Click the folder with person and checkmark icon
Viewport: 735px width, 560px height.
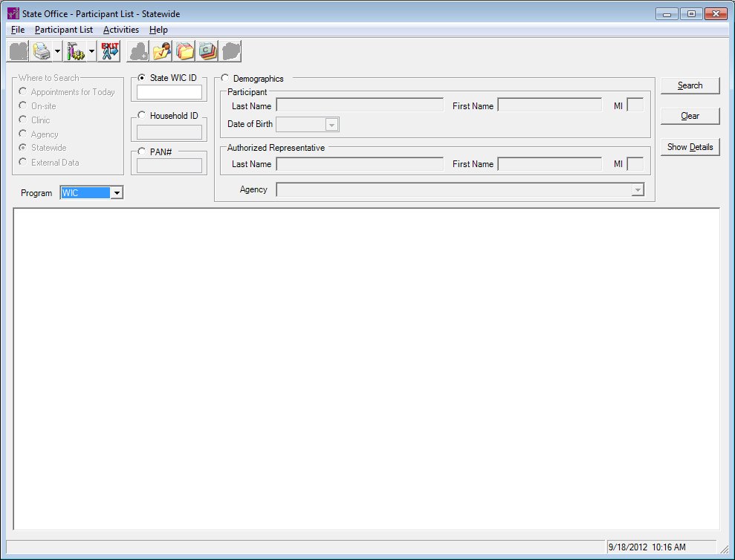162,51
